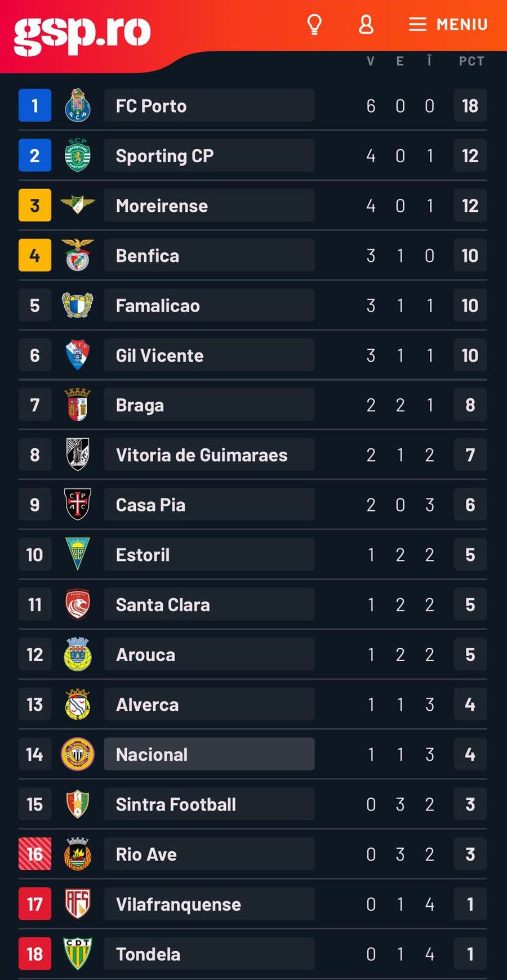Click the Santa Clara club crest
The width and height of the screenshot is (507, 980).
(x=78, y=604)
